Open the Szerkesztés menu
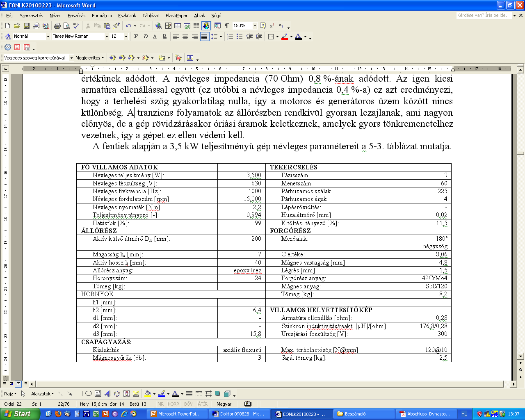Screen dimensions: 525x420 [31, 16]
